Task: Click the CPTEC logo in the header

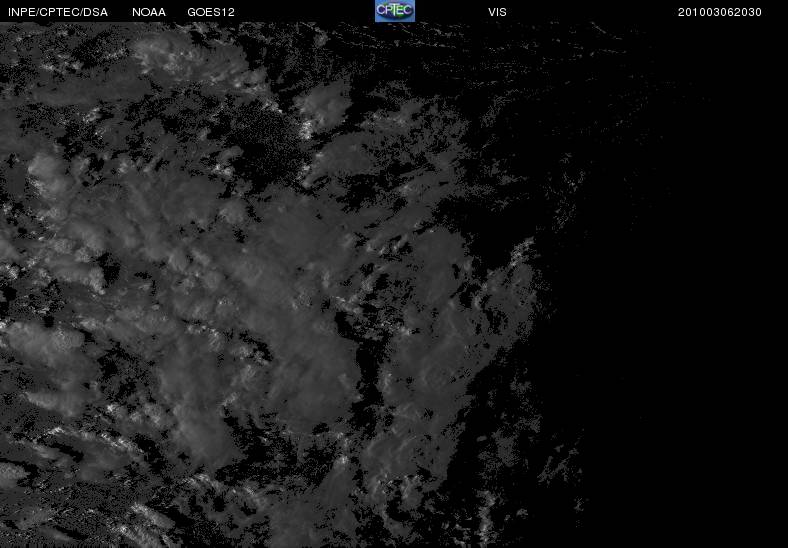Action: [x=395, y=11]
